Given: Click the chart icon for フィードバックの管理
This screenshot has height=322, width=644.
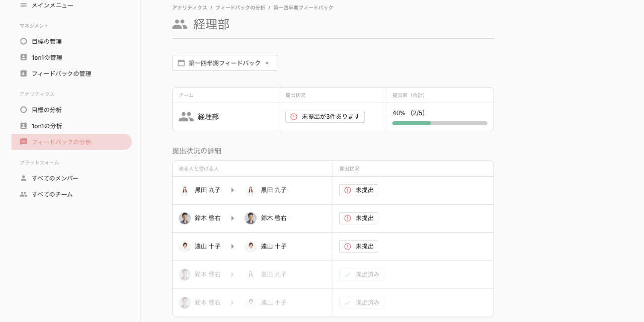Looking at the screenshot, I should [23, 73].
